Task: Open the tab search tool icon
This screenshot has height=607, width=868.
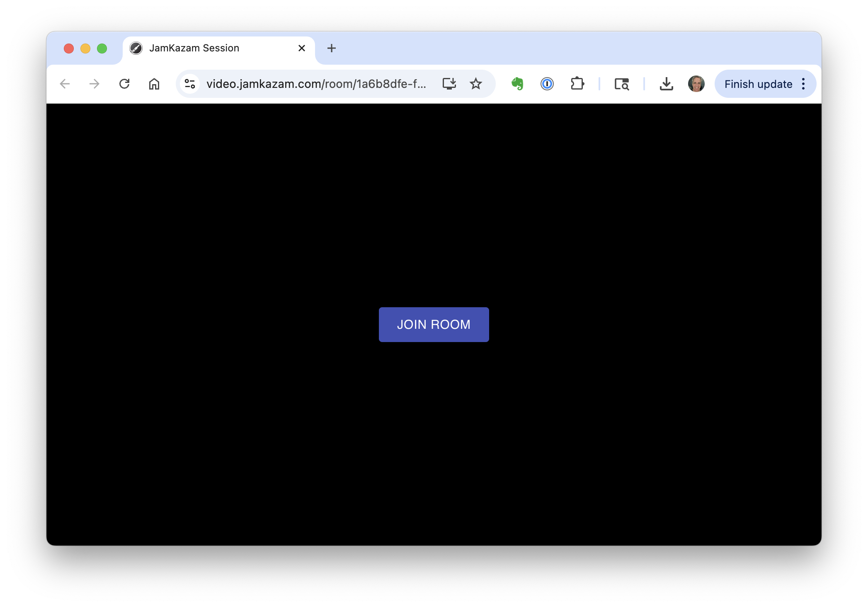Action: point(621,84)
